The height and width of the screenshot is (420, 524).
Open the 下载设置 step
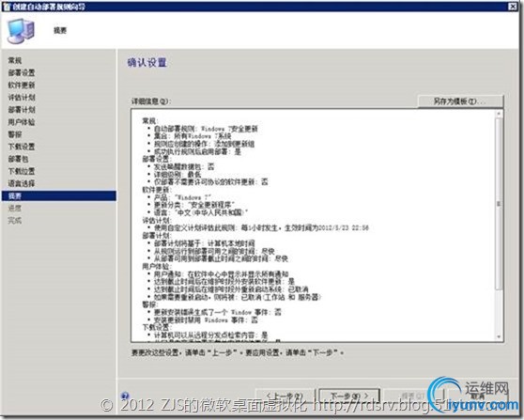pos(22,147)
